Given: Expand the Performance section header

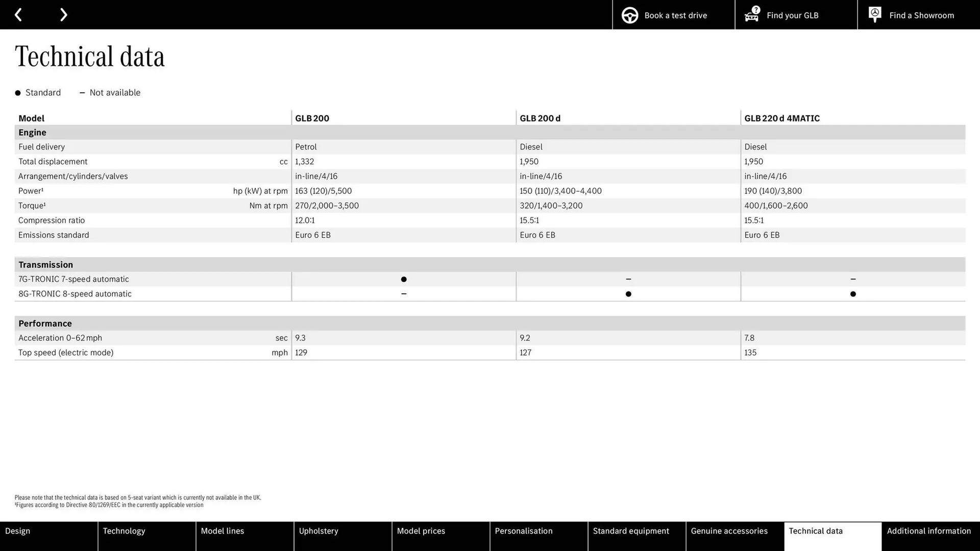Looking at the screenshot, I should pyautogui.click(x=45, y=323).
